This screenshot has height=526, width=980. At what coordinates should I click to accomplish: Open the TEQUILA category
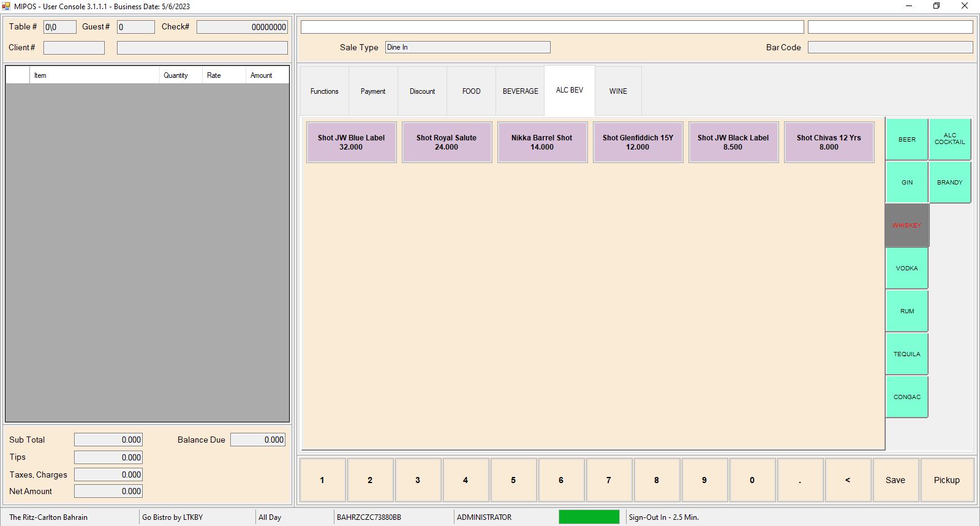[x=907, y=354]
